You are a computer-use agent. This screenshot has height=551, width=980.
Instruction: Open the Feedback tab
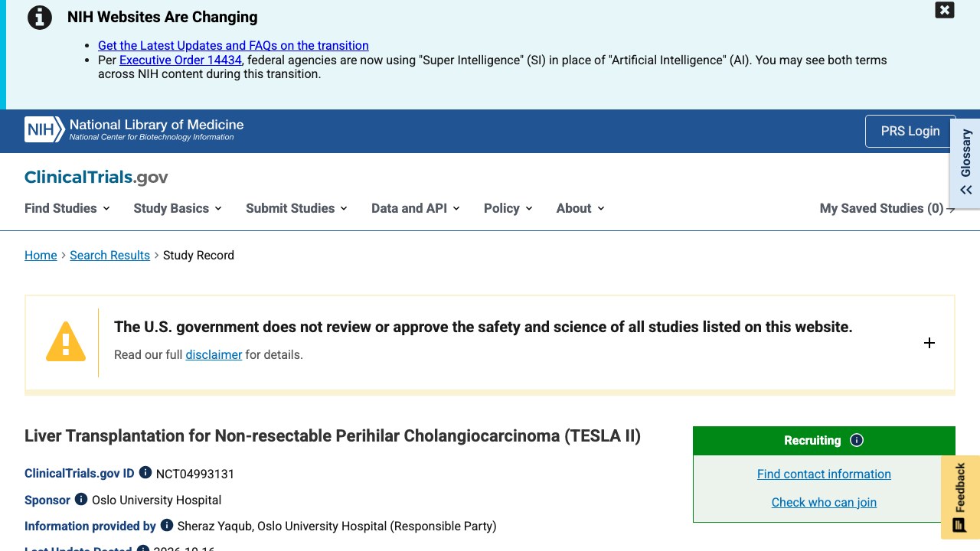[960, 497]
